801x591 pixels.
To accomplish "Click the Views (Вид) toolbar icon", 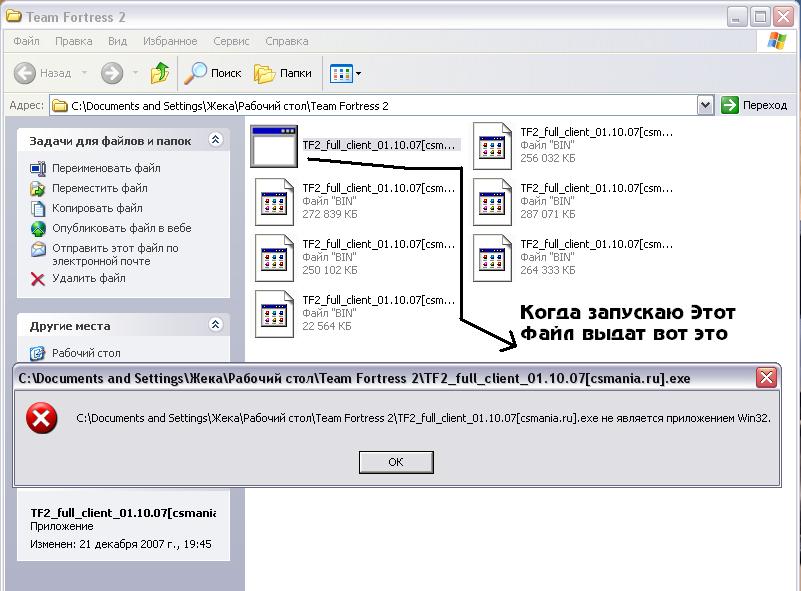I will [341, 74].
